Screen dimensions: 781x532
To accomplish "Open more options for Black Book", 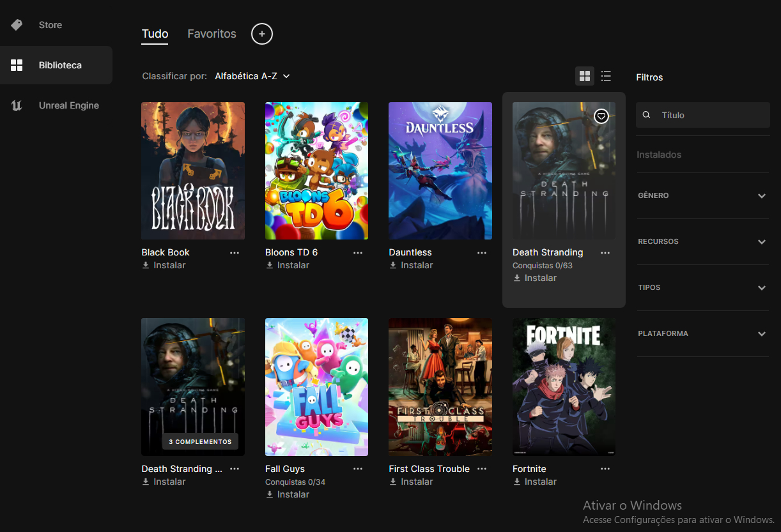I will [235, 253].
